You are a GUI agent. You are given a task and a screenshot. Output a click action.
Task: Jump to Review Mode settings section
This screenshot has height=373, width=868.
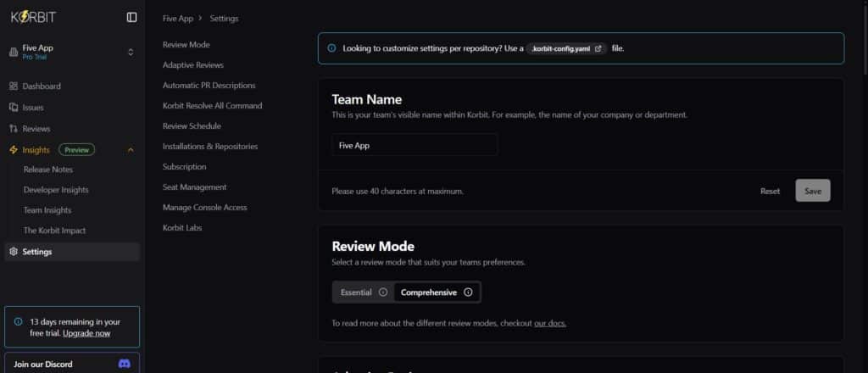[186, 45]
